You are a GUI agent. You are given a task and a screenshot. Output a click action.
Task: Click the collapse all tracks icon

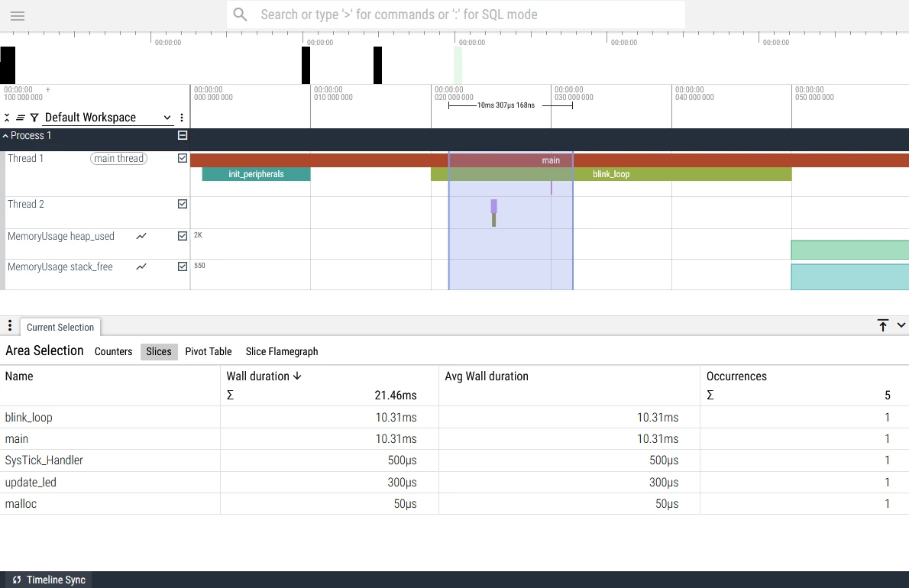pyautogui.click(x=7, y=118)
